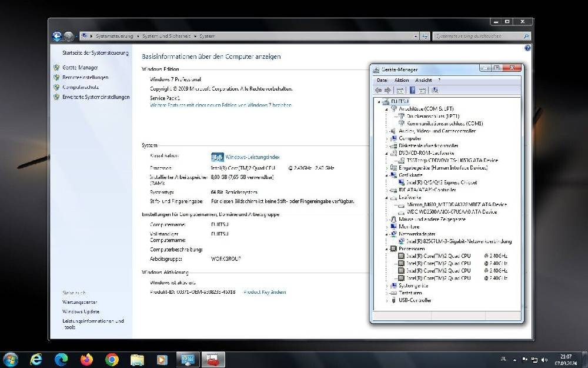This screenshot has height=368, width=588.
Task: Open the Aktion menu in Geräte-Manager
Action: tap(402, 80)
